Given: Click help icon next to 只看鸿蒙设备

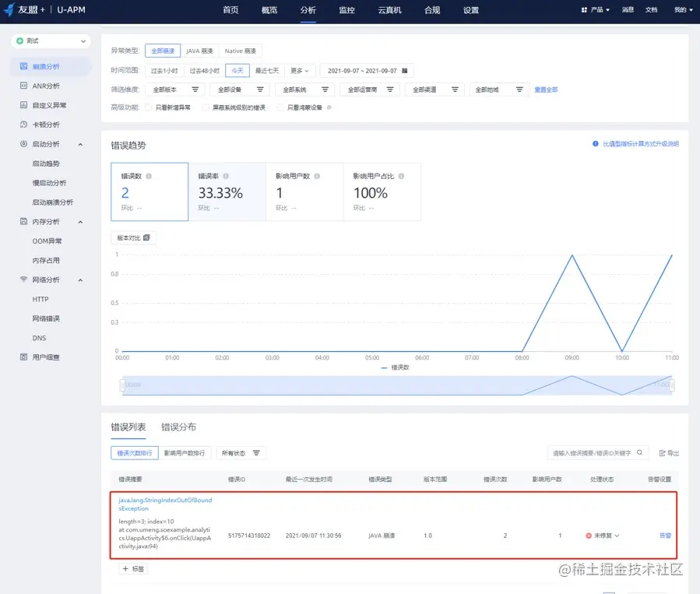Looking at the screenshot, I should tap(329, 107).
